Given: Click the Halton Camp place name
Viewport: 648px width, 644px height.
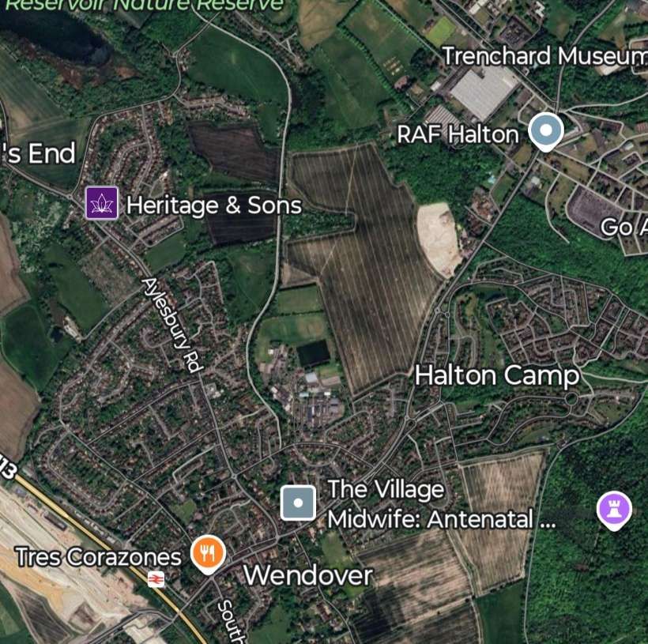Looking at the screenshot, I should click(497, 375).
